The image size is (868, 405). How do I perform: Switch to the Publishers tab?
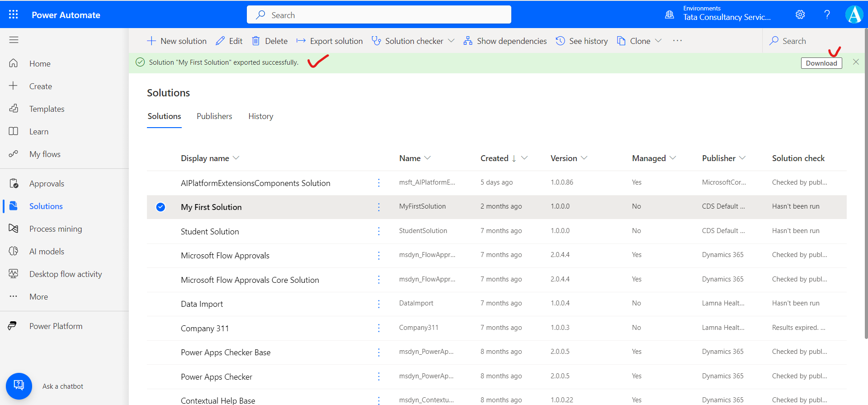pos(214,116)
